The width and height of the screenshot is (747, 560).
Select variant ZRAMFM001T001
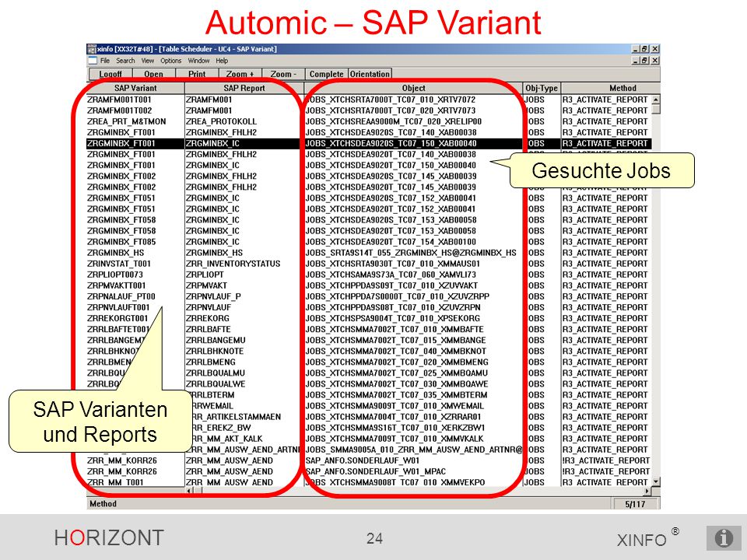coord(119,100)
